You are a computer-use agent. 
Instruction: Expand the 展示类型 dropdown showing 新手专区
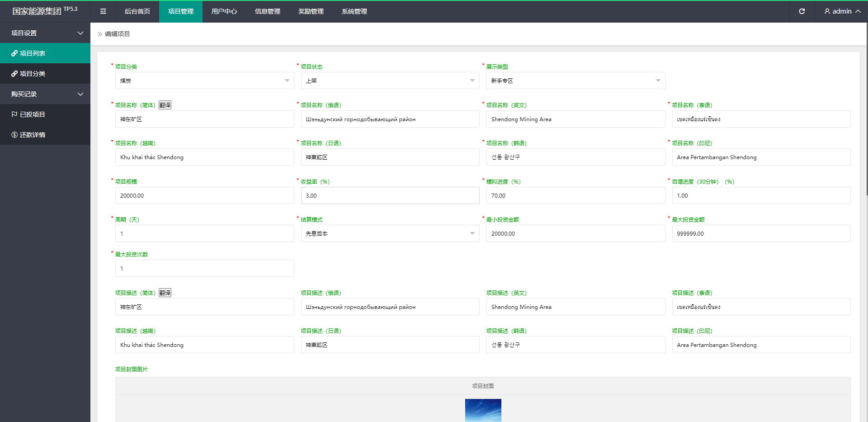point(575,81)
